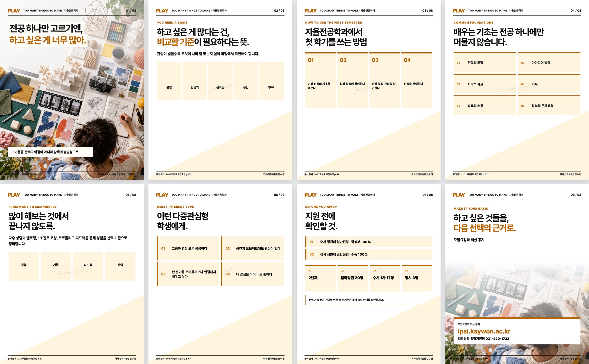Click the "YOU NEED A BASIS" section label
589x364 pixels.
click(172, 23)
